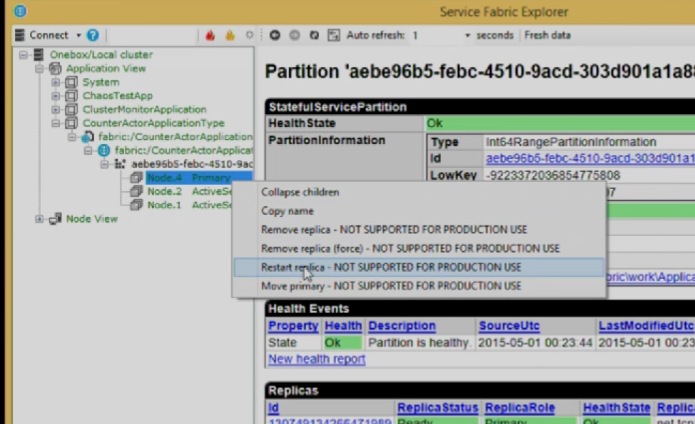695x424 pixels.
Task: Select Onebox/Local cluster tree item
Action: click(x=101, y=54)
